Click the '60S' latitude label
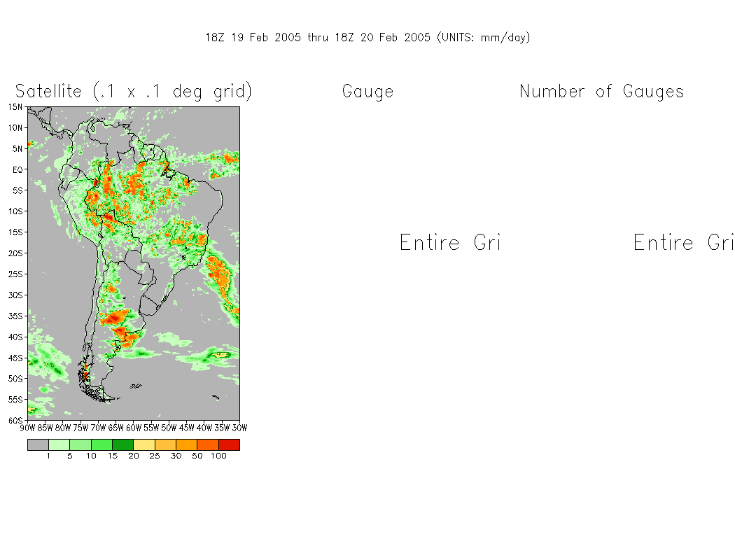The width and height of the screenshot is (735, 560). [15, 421]
